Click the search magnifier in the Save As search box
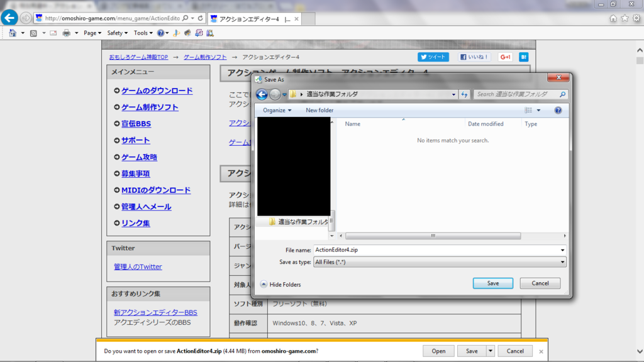This screenshot has width=644, height=362. pyautogui.click(x=562, y=94)
